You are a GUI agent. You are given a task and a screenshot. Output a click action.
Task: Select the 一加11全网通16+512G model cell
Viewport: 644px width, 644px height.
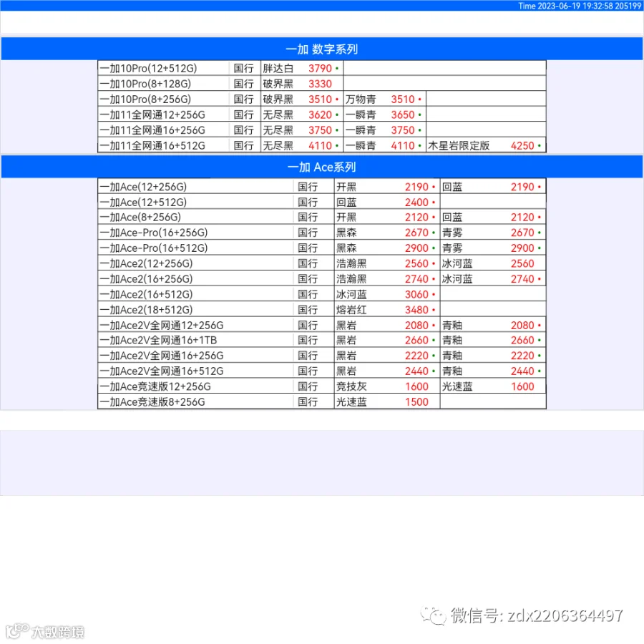click(x=163, y=145)
